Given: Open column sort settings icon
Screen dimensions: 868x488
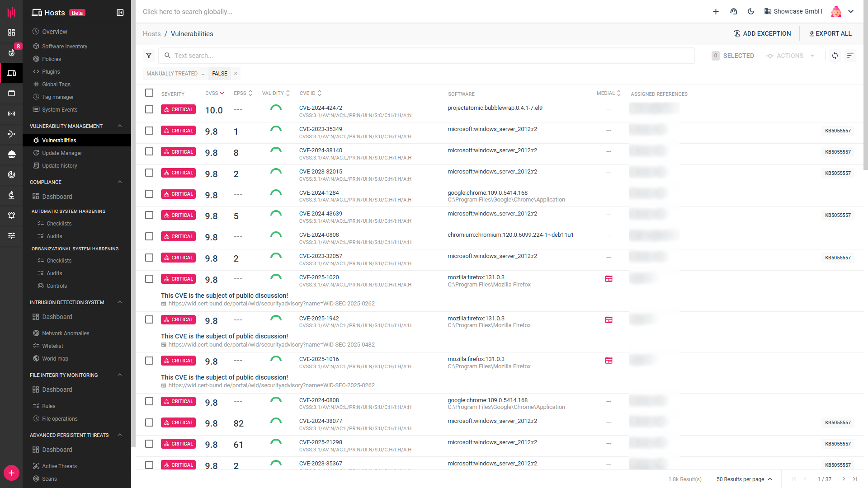Looking at the screenshot, I should (x=850, y=56).
